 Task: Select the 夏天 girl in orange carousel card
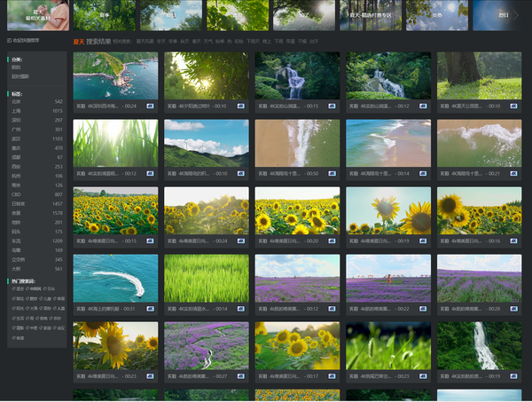(x=38, y=15)
